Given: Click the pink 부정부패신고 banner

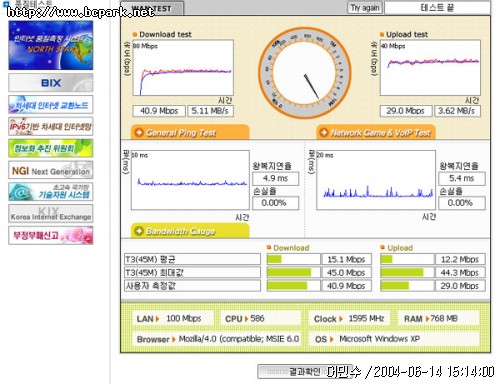Looking at the screenshot, I should click(51, 235).
